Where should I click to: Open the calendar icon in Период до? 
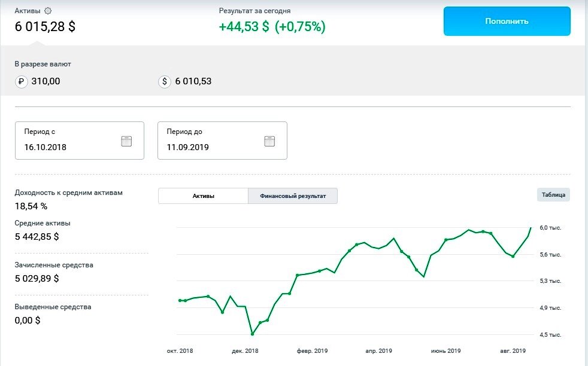pyautogui.click(x=269, y=141)
